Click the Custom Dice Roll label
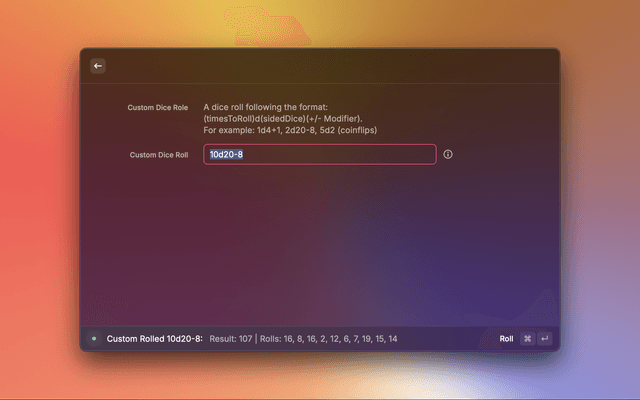The image size is (640, 400). pyautogui.click(x=159, y=155)
